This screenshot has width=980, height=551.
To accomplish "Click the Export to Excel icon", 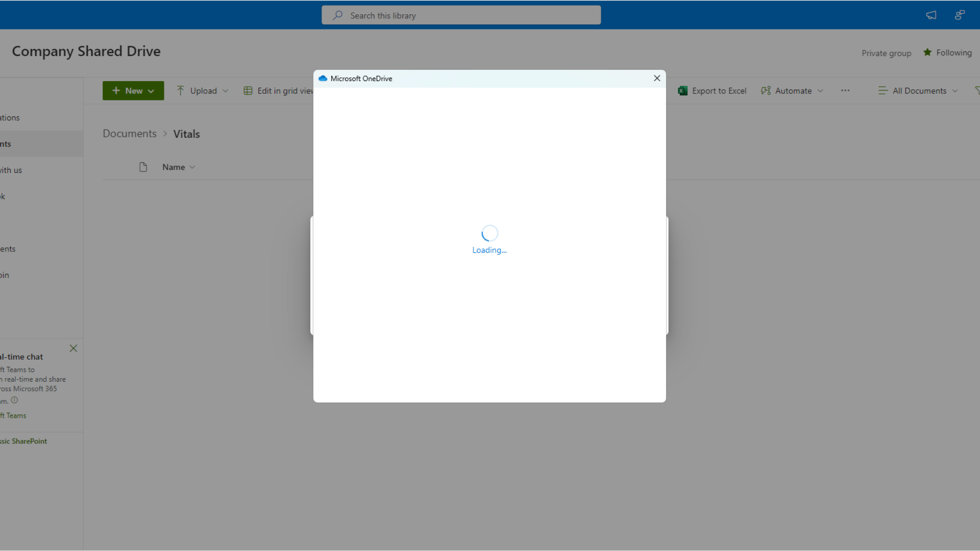I will [x=682, y=91].
